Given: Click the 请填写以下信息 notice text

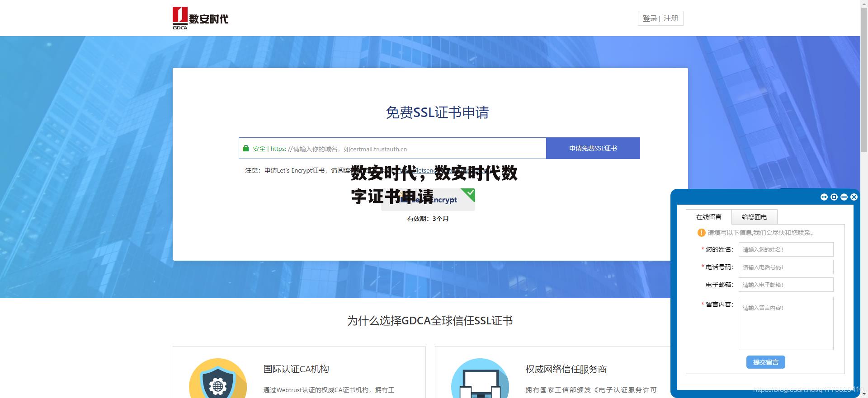Looking at the screenshot, I should coord(761,233).
